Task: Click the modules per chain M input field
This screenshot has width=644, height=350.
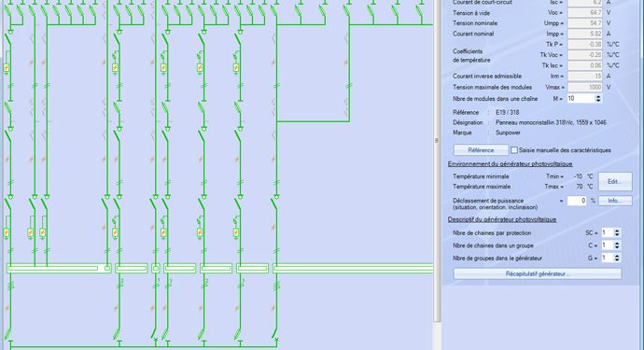Action: click(x=581, y=99)
